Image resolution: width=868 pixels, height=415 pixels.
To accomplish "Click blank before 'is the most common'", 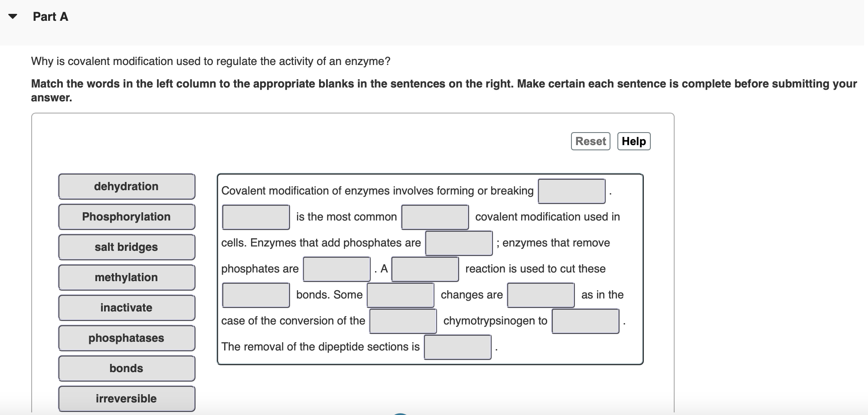I will pyautogui.click(x=255, y=217).
